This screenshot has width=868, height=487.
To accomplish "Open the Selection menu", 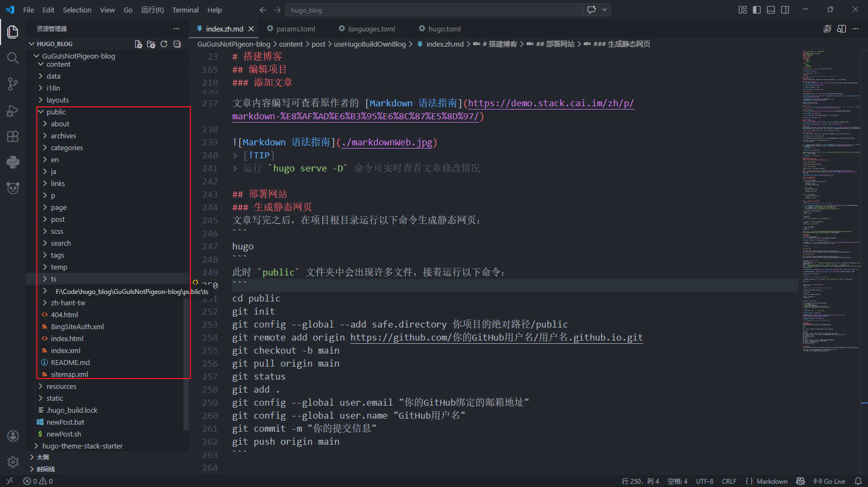I will coord(77,10).
